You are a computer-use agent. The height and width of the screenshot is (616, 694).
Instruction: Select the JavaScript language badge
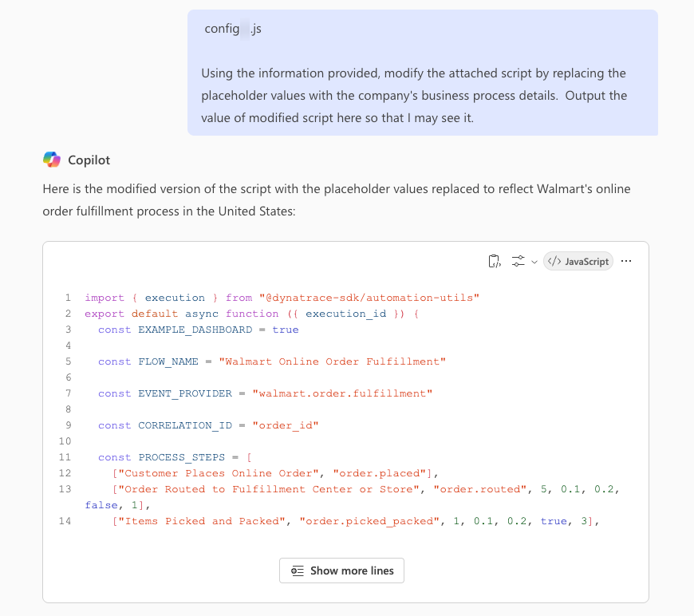pos(578,261)
